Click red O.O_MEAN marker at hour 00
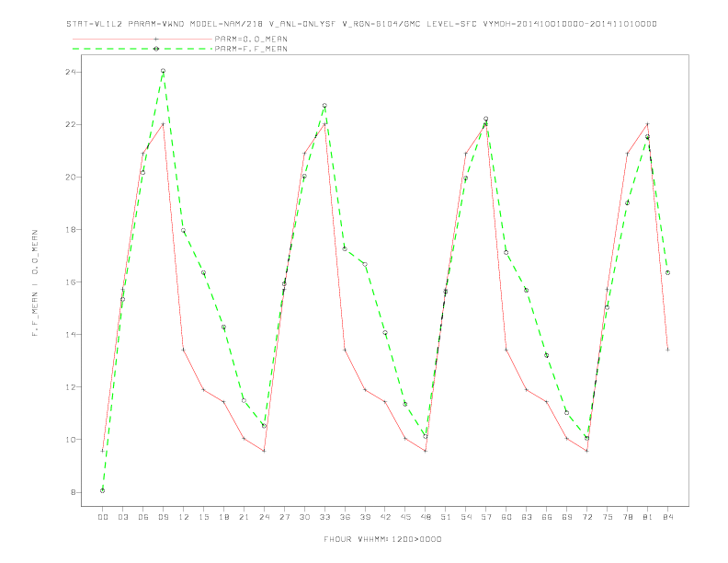728x563 pixels. click(x=103, y=451)
